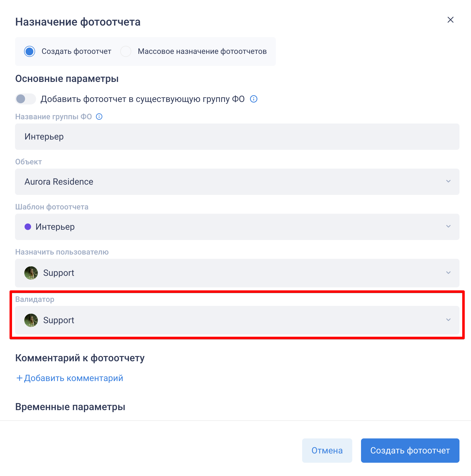Open the Назначить пользователю dropdown arrow
The height and width of the screenshot is (476, 471).
coord(448,273)
